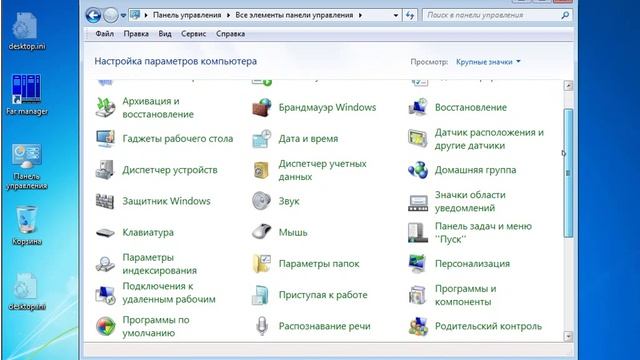Expand arrow after Панель управления breadcrumb

click(228, 15)
